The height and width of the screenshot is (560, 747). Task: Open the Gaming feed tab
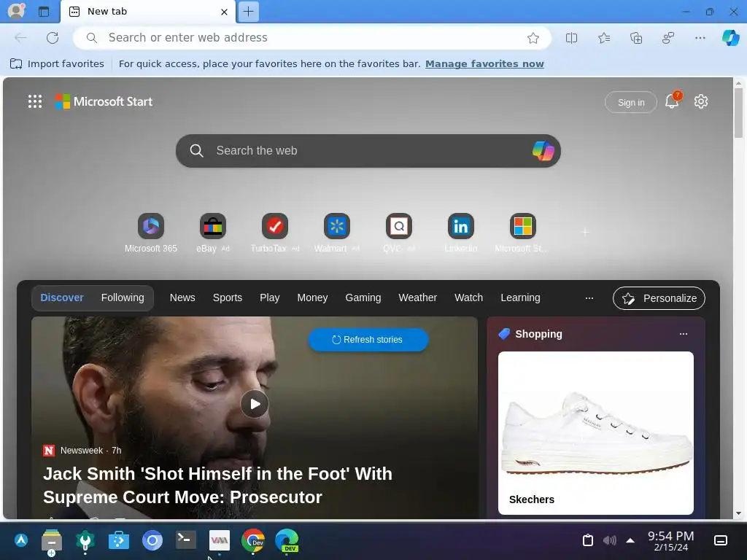[x=363, y=297]
